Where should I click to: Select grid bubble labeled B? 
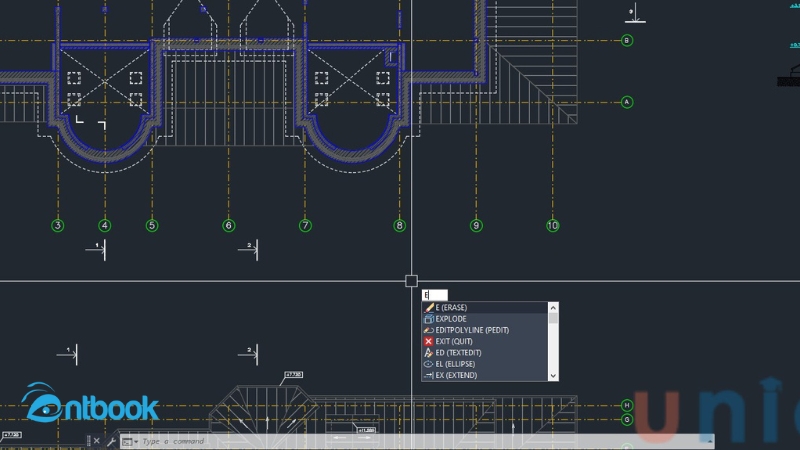pos(627,40)
